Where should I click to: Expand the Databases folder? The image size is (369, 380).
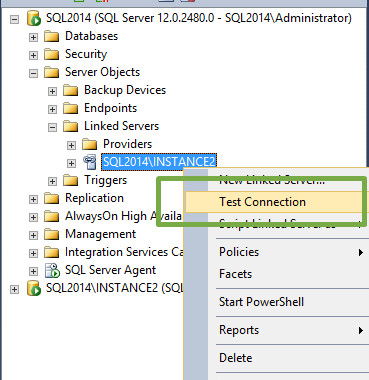[x=33, y=37]
